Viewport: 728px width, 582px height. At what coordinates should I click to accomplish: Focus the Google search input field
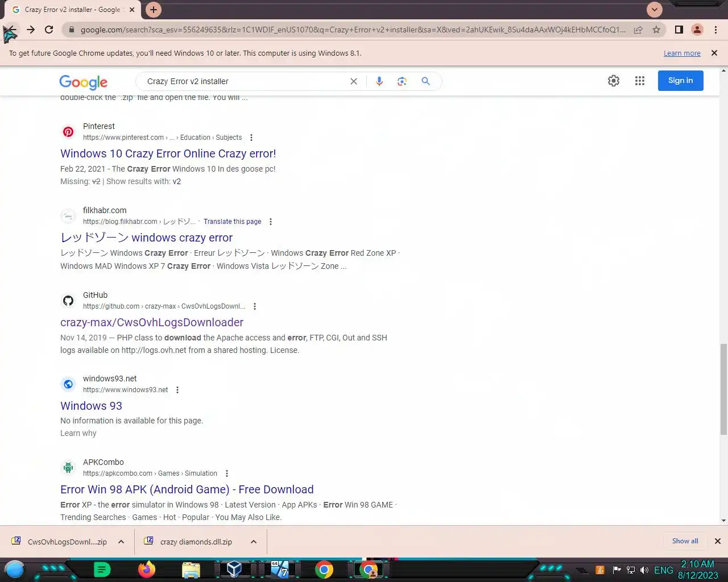coord(245,81)
